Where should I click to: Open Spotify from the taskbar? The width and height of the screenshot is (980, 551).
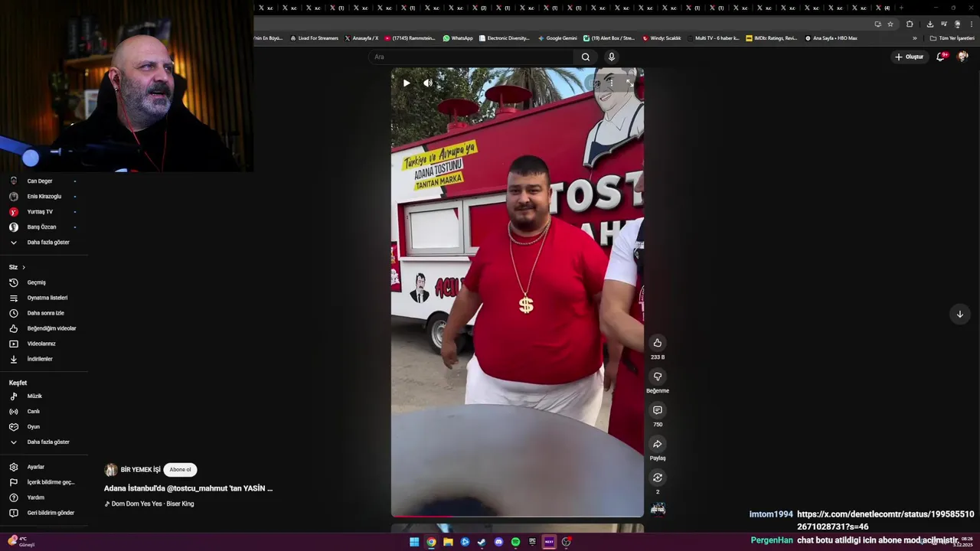tap(515, 542)
